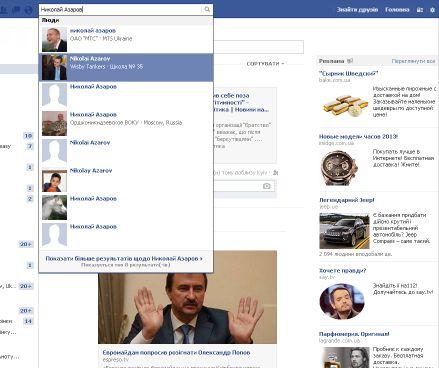
Task: Open the Новые модели часов 2013! ad
Action: (358, 137)
